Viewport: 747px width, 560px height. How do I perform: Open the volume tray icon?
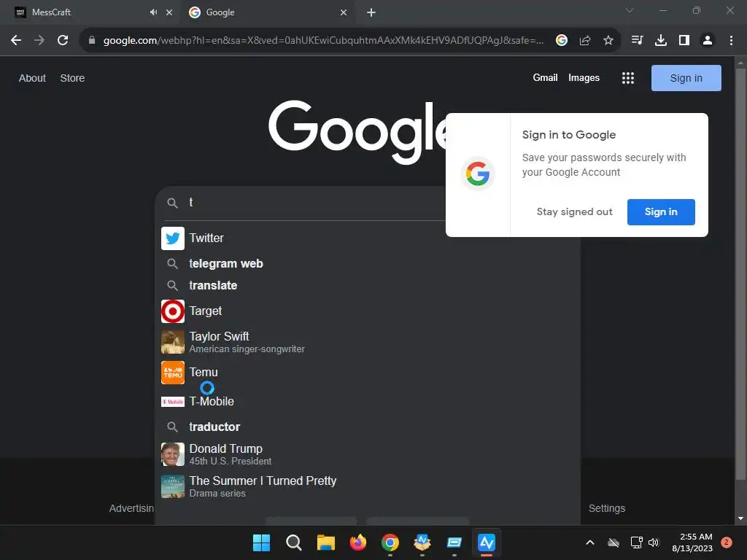point(654,542)
